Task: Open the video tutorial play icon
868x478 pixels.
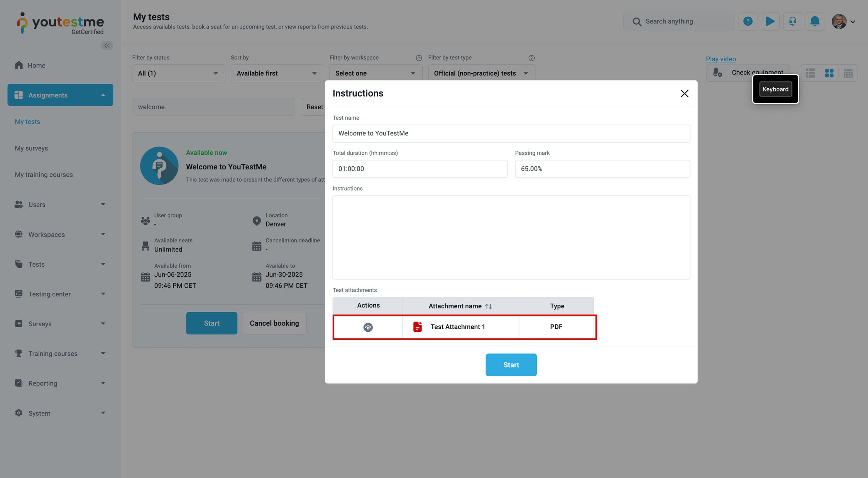Action: coord(770,21)
